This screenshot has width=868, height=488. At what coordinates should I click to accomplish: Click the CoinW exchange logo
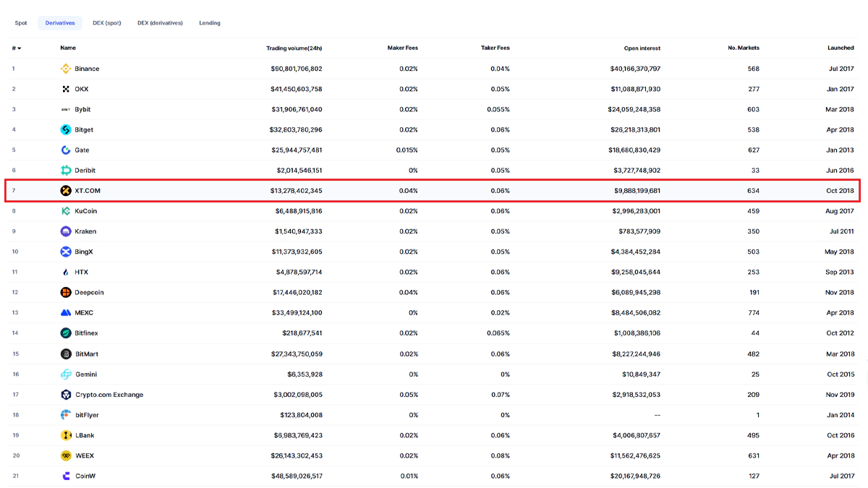(x=66, y=476)
